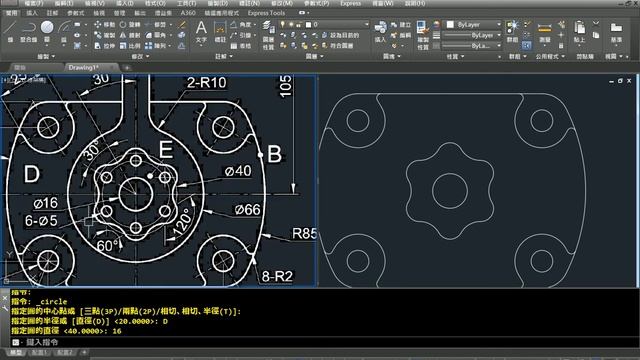Screen dimensions: 640x360
Task: Toggle the layer lock icon in dropdown
Action: coord(299,25)
